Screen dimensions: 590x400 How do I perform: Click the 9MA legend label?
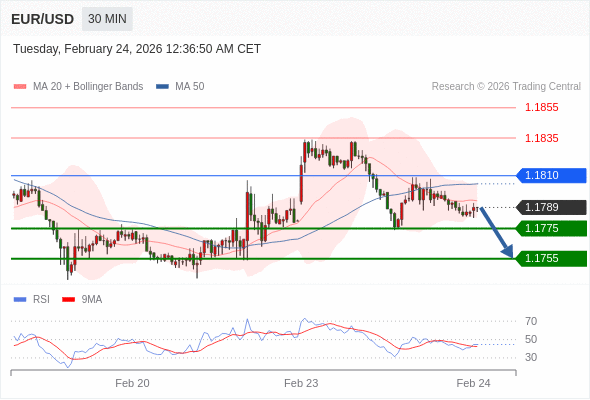[92, 300]
